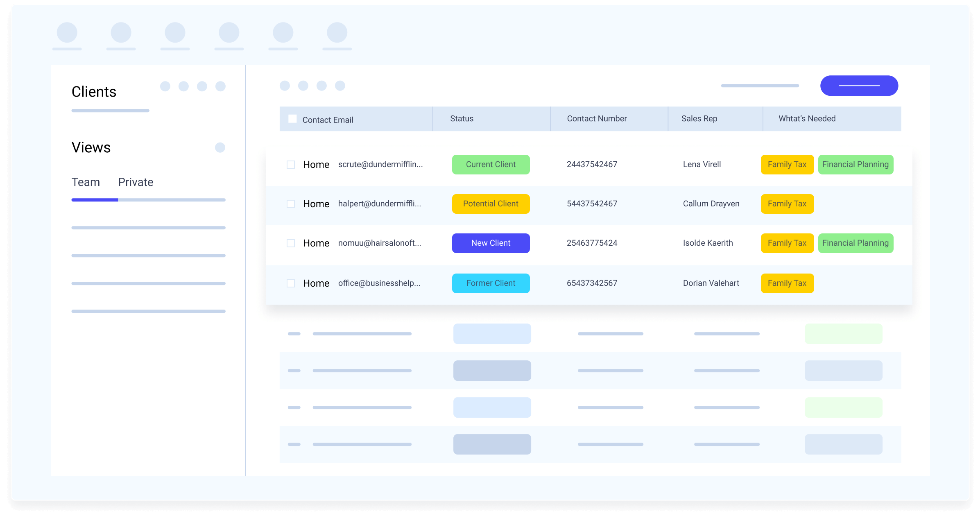Click the last avatar circle in top navigation
Viewport: 980px width, 518px height.
click(337, 33)
